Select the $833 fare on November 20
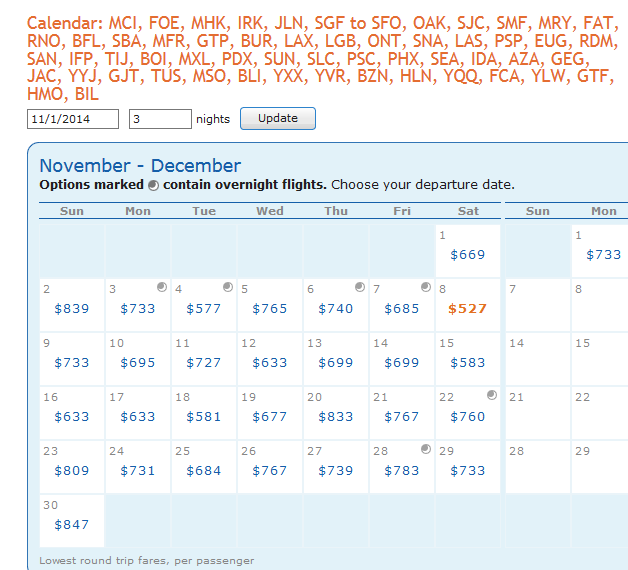This screenshot has width=628, height=570. click(x=336, y=417)
